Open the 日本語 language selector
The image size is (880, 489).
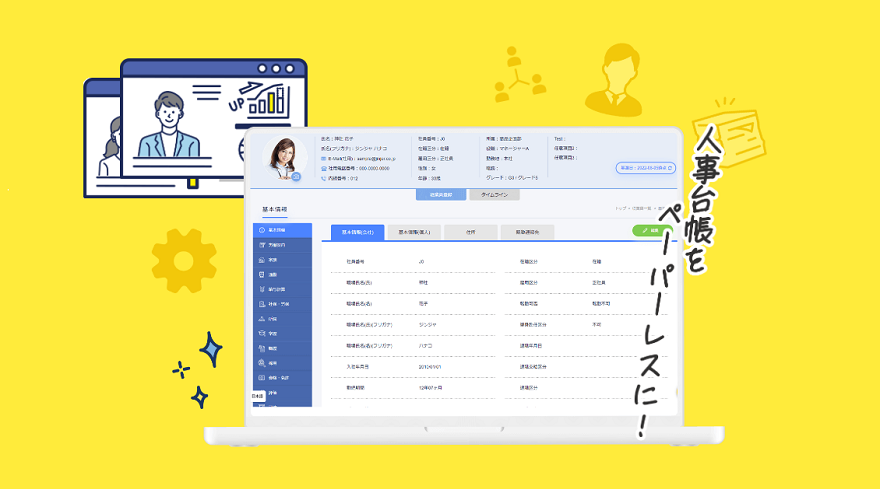258,397
